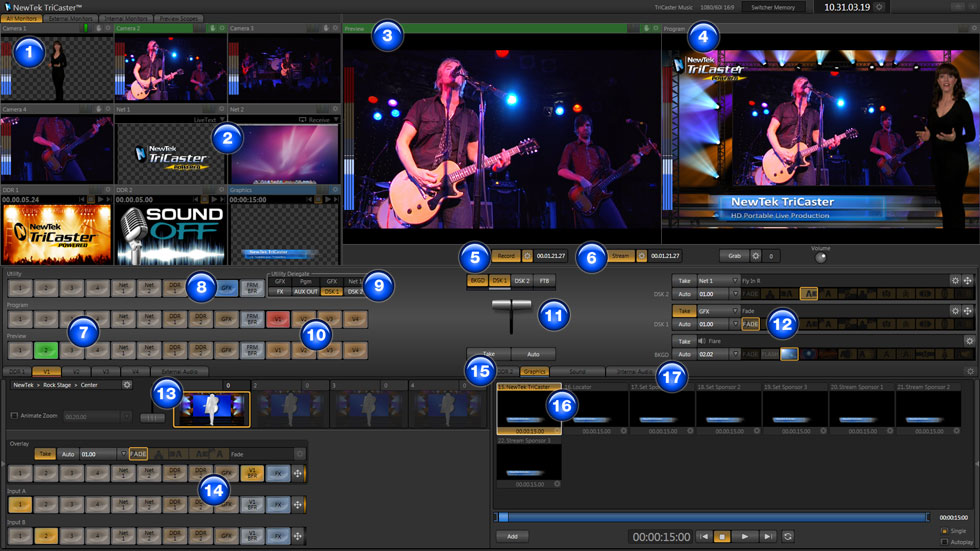The image size is (980, 551).
Task: Select FADE transition in Overlay row
Action: pos(138,454)
